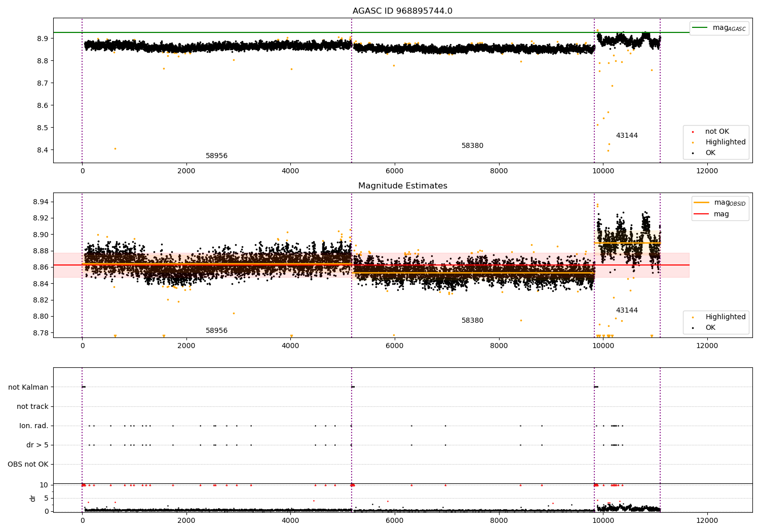760x532 pixels.
Task: Click the "OK" entry in middle plot legend
Action: (x=710, y=328)
